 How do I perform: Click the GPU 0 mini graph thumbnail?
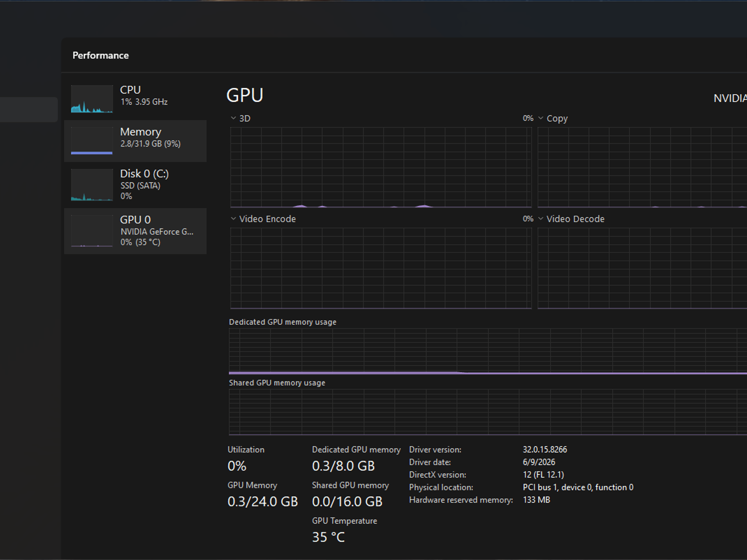click(x=92, y=231)
